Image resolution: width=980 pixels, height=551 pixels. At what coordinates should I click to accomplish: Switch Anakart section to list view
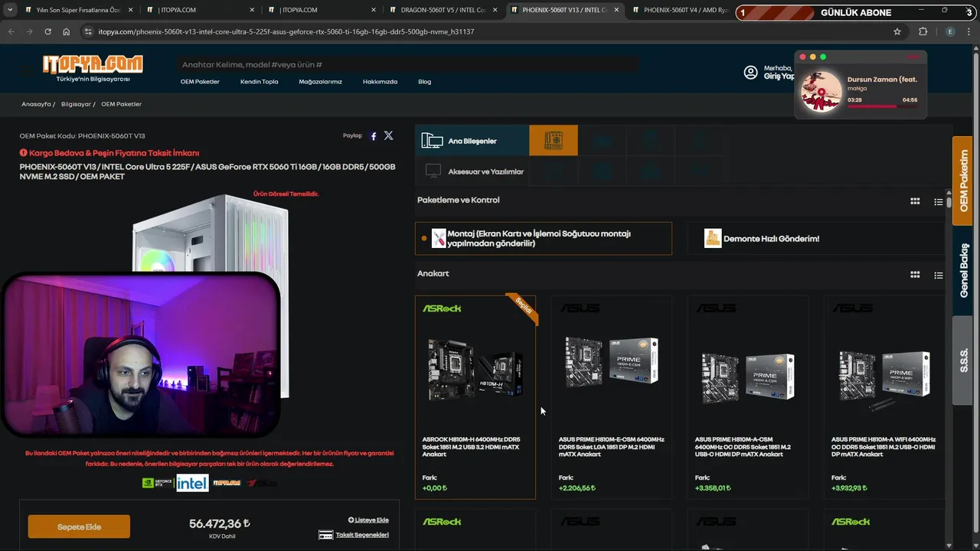click(x=939, y=275)
